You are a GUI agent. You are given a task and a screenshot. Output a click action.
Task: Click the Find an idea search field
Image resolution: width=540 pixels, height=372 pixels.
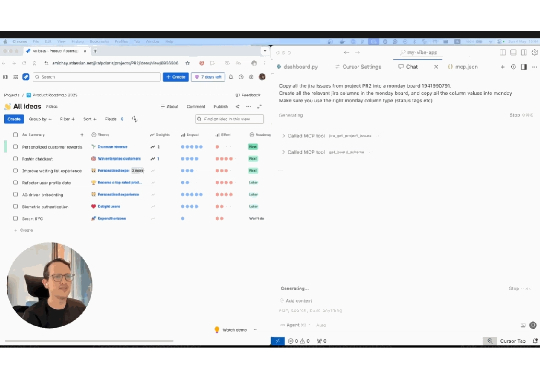(229, 119)
